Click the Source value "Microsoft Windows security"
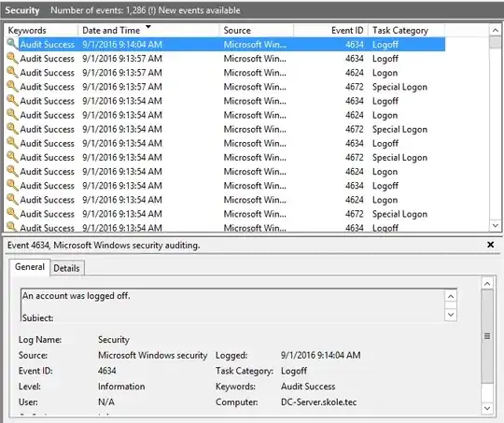The image size is (504, 423). click(153, 355)
